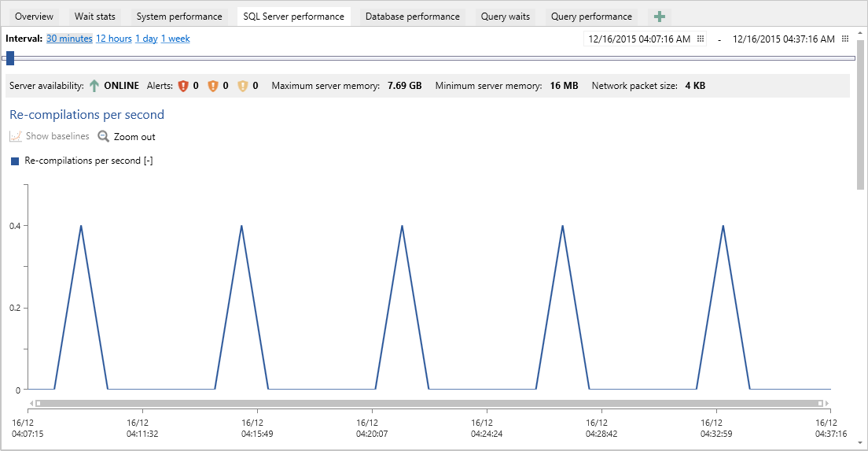This screenshot has width=868, height=451.
Task: Click the chart scrollbar left arrow
Action: pyautogui.click(x=31, y=403)
